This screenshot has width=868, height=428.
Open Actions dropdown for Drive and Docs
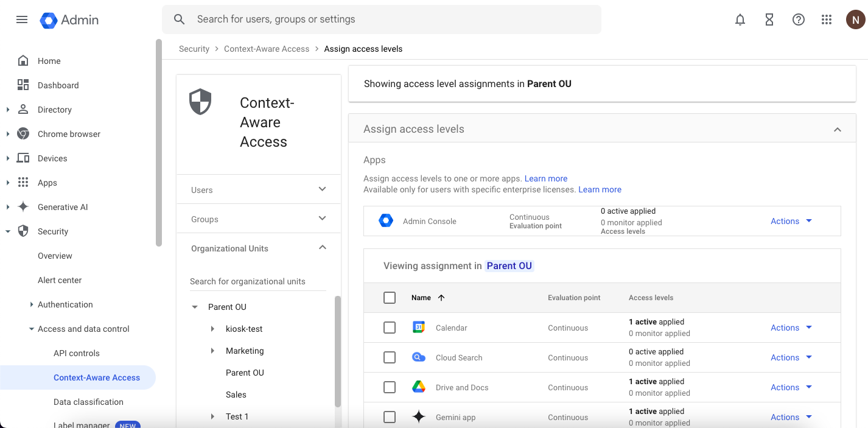[x=791, y=387]
